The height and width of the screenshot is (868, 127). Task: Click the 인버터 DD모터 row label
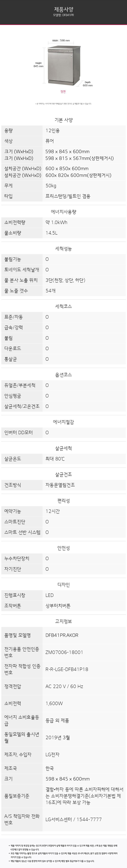pyautogui.click(x=18, y=432)
